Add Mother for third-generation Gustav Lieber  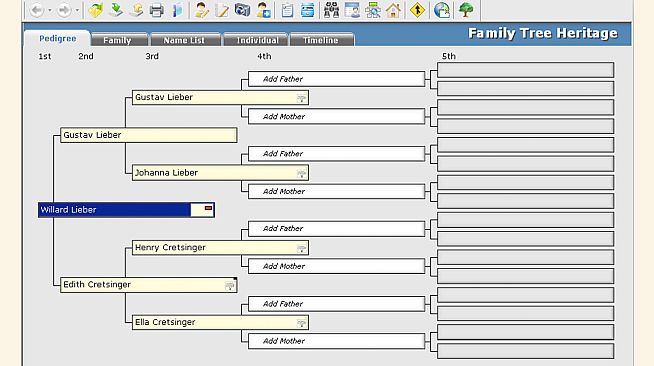tap(337, 116)
